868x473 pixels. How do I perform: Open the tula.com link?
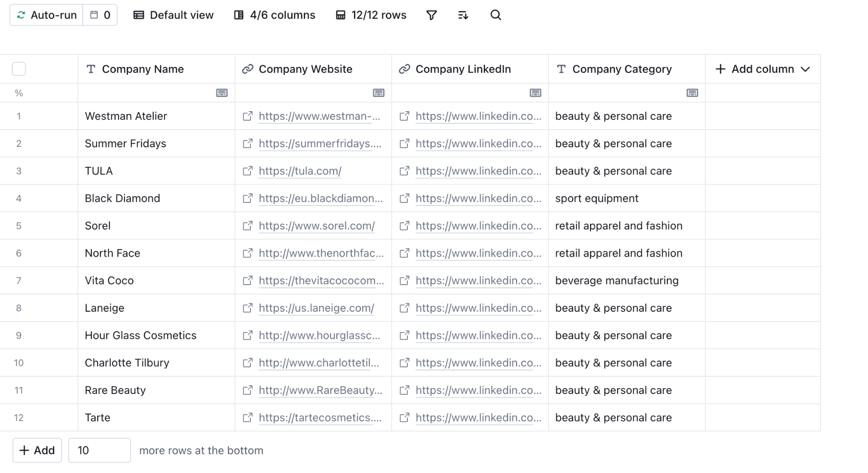(x=300, y=171)
